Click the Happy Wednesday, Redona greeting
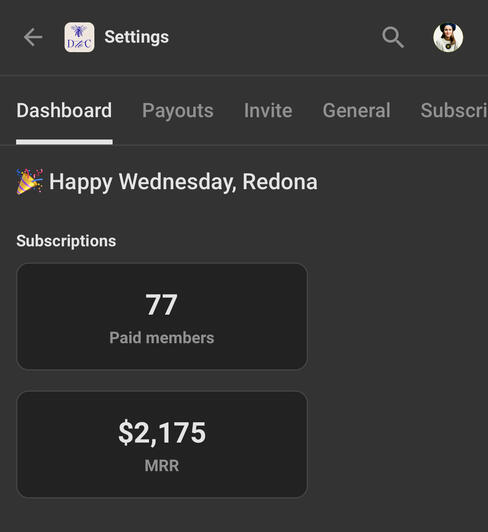488x532 pixels. 183,182
